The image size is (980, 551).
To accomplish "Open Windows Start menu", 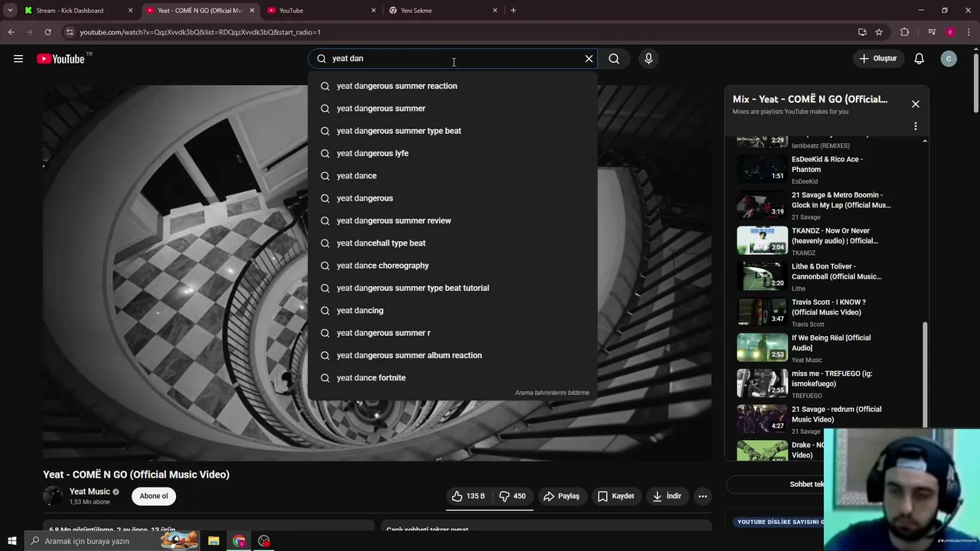I will pos(11,541).
